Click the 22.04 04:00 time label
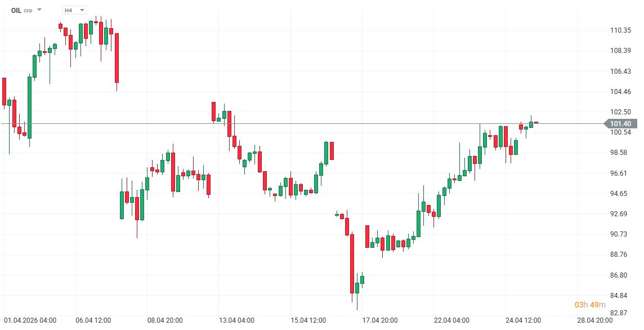This screenshot has width=644, height=330. pyautogui.click(x=452, y=321)
